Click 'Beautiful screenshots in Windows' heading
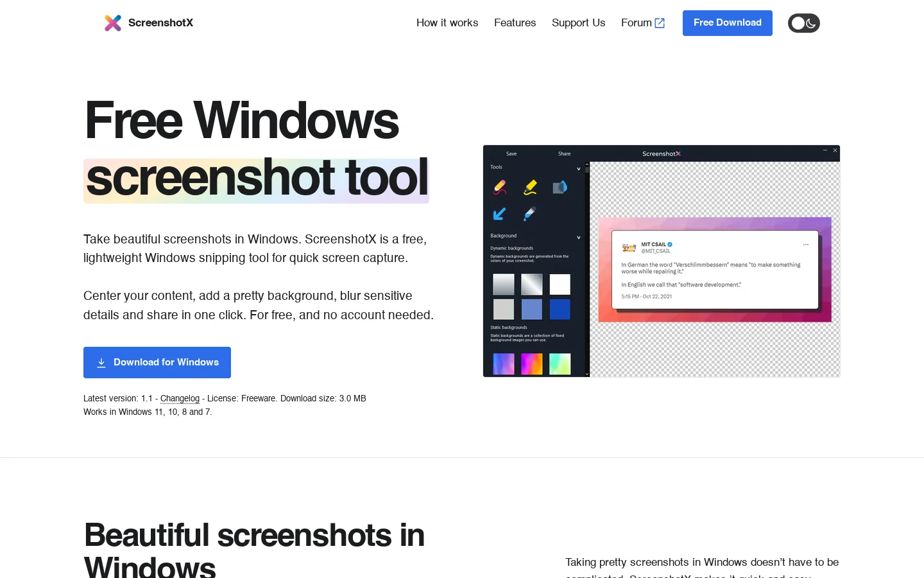The width and height of the screenshot is (924, 578). coord(254,550)
